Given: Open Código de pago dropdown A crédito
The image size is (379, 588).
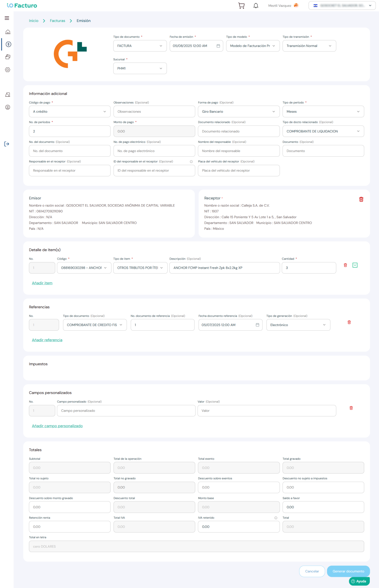Looking at the screenshot, I should [70, 111].
